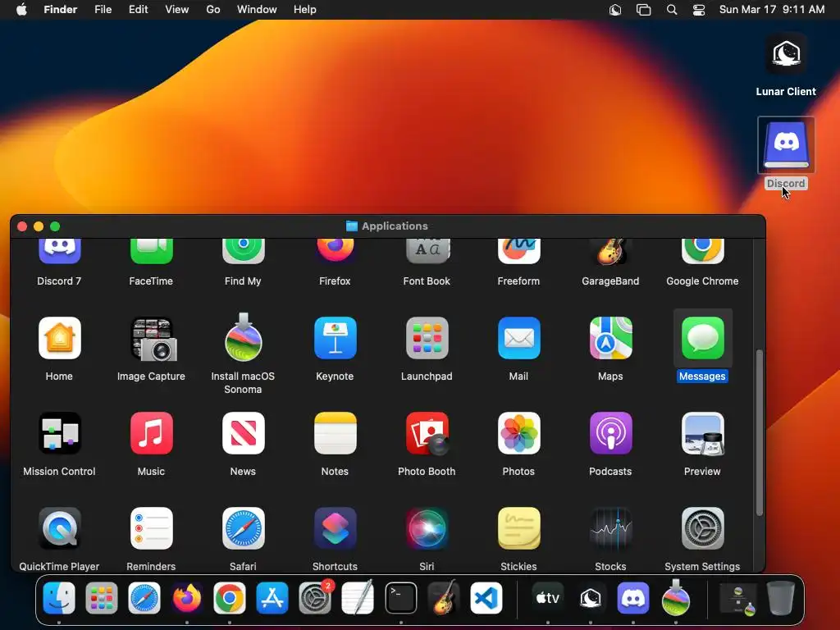Click the Shortcuts app icon
Image resolution: width=840 pixels, height=630 pixels.
pos(335,529)
